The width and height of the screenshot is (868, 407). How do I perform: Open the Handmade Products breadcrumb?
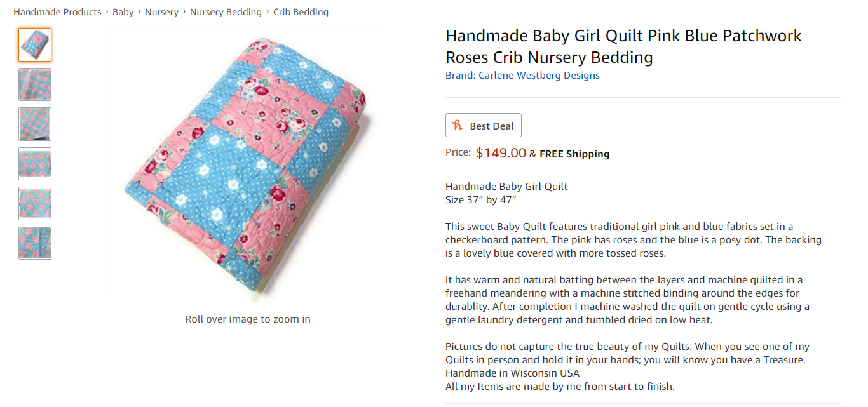[57, 12]
